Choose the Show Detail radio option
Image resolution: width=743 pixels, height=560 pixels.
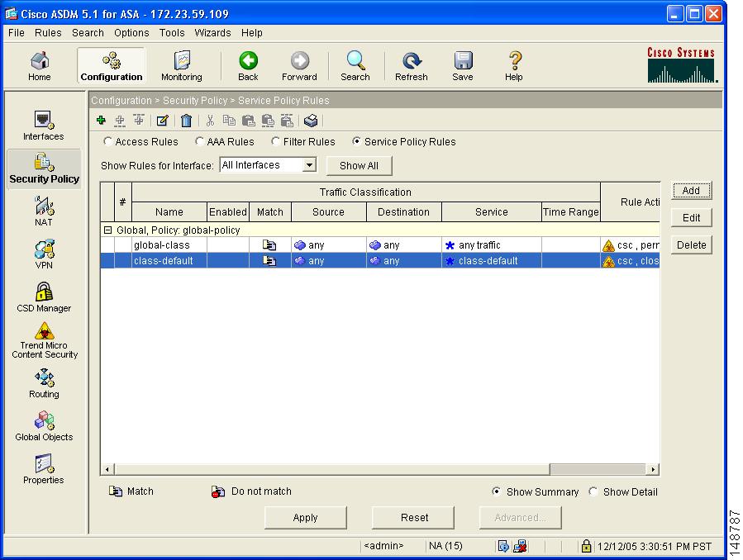pyautogui.click(x=593, y=491)
